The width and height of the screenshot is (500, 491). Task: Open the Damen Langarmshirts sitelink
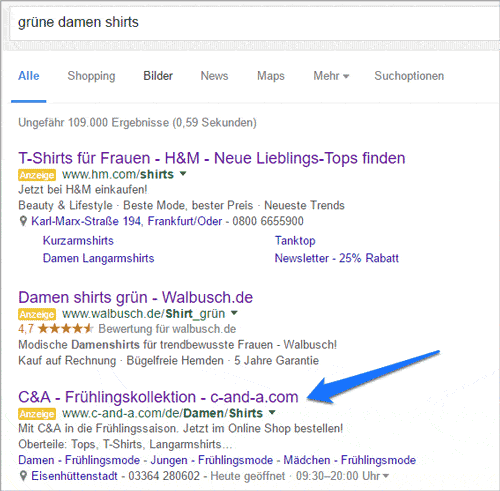tap(98, 258)
